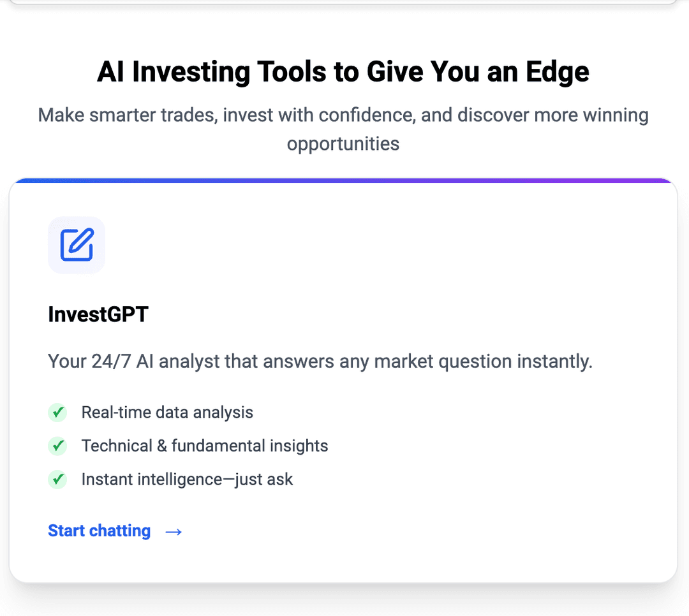The height and width of the screenshot is (616, 689).
Task: Click the word 'opportunities' in the subtitle
Action: pos(343,143)
